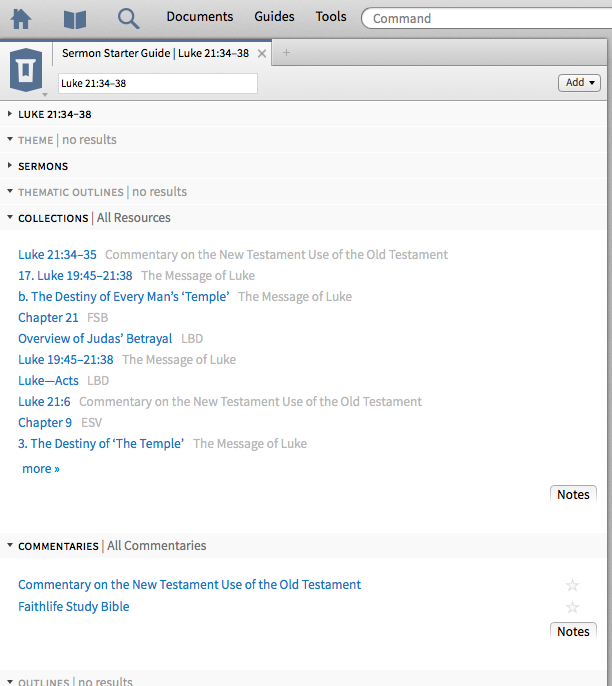Open the Guides menu

pyautogui.click(x=274, y=17)
